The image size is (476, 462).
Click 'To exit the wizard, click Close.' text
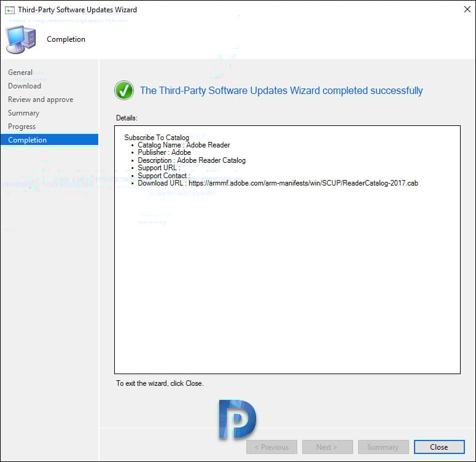(160, 383)
